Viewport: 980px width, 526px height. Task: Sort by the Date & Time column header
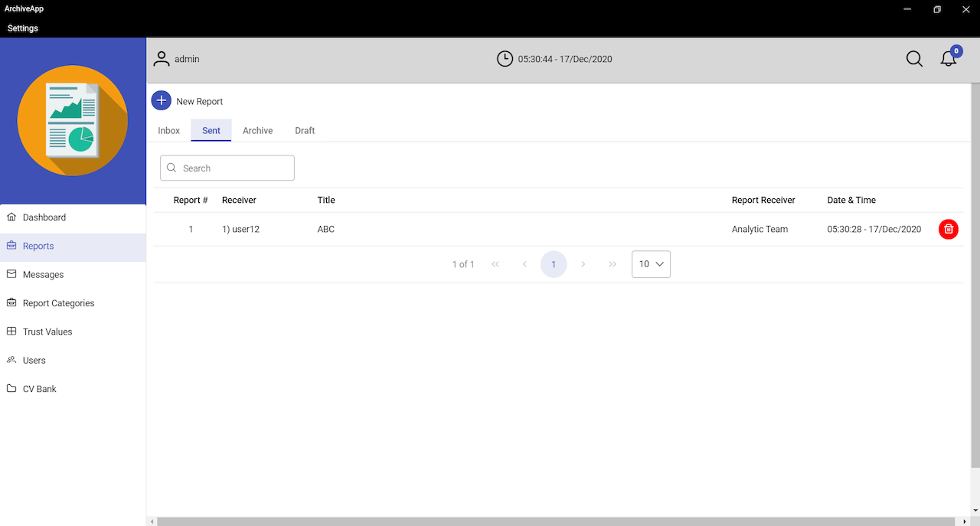click(851, 200)
